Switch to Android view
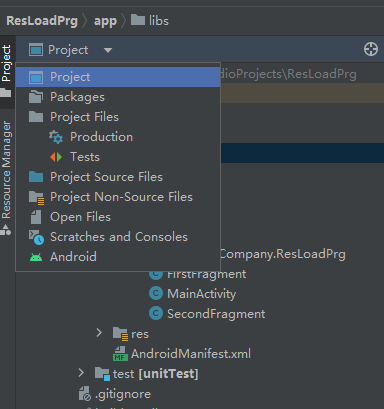384x409 pixels. (x=118, y=257)
